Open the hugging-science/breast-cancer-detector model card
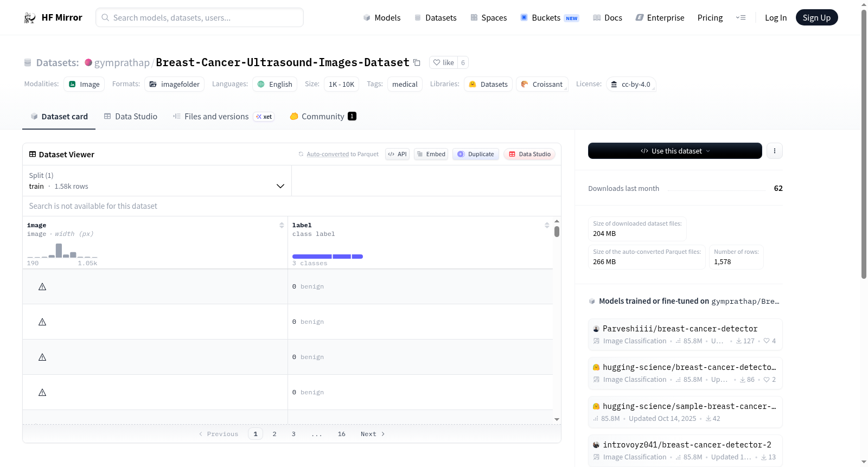Viewport: 868px width, 467px height. (685, 373)
